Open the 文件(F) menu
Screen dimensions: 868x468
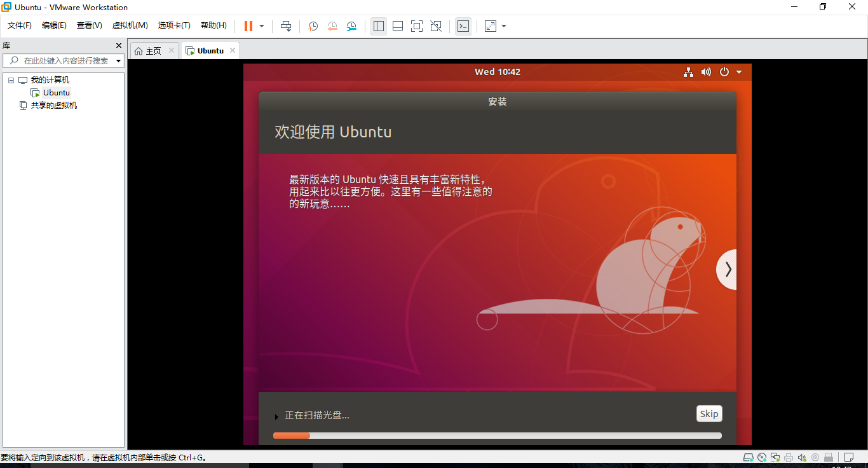20,25
